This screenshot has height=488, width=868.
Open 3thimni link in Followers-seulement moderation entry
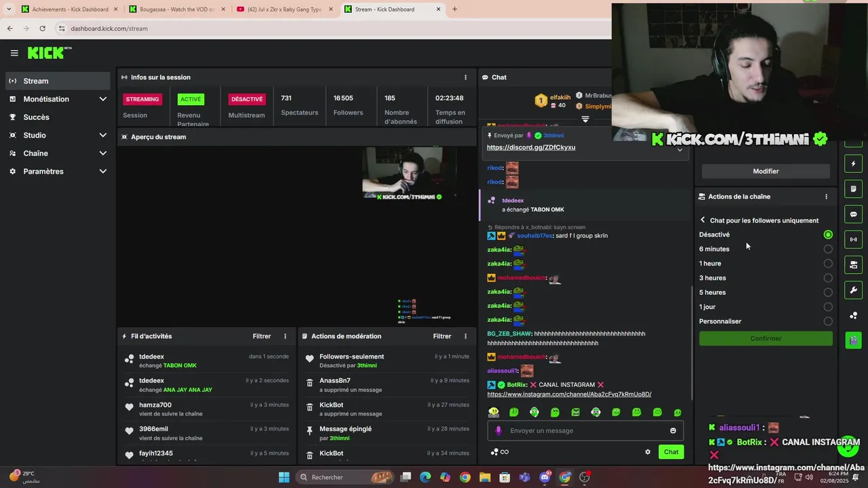[x=367, y=365]
